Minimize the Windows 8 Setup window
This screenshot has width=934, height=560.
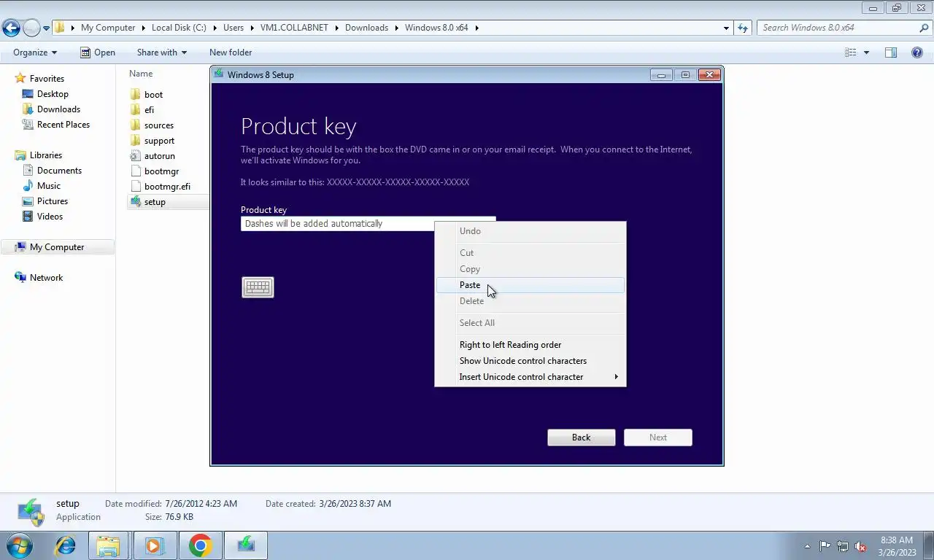[661, 75]
